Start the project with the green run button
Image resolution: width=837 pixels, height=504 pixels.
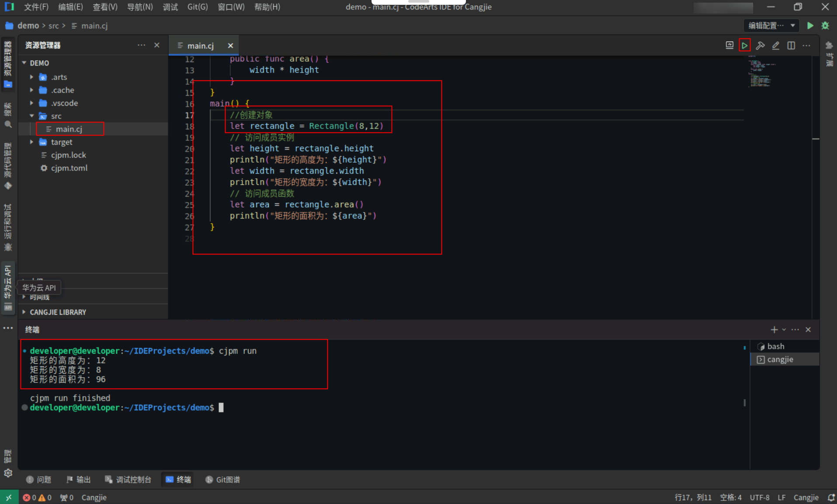(810, 26)
